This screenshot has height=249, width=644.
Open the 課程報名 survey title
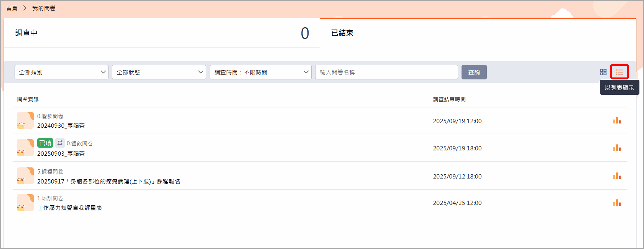108,181
